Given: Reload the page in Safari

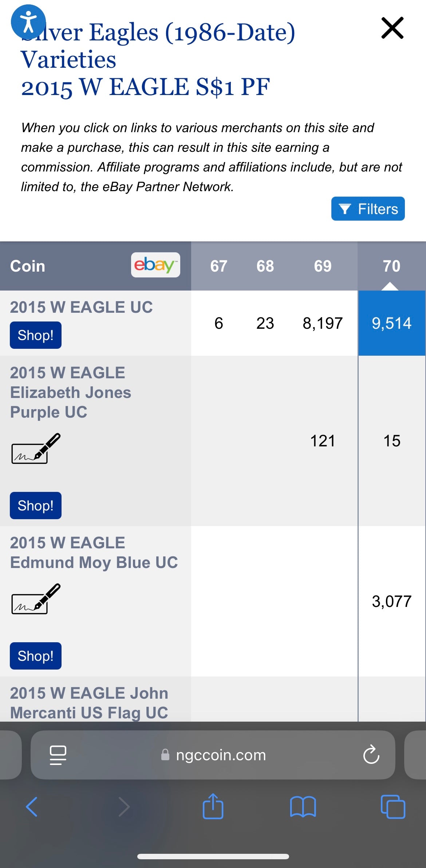Looking at the screenshot, I should pyautogui.click(x=371, y=755).
